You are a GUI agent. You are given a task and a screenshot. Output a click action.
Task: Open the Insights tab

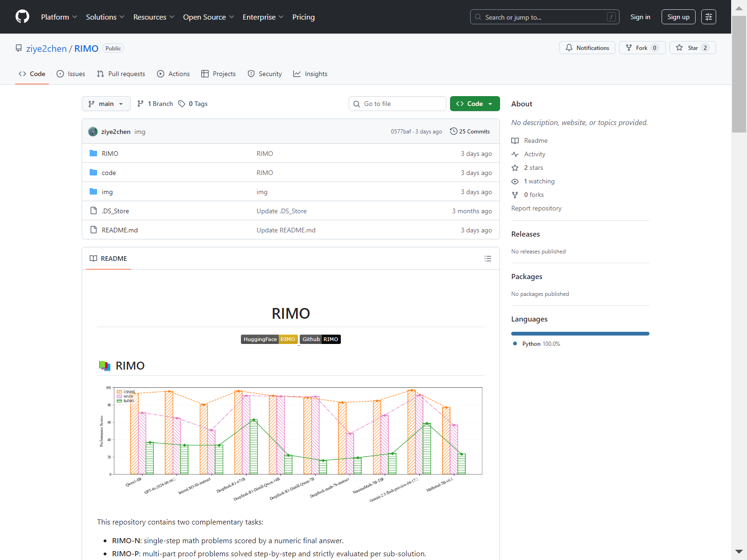(310, 74)
